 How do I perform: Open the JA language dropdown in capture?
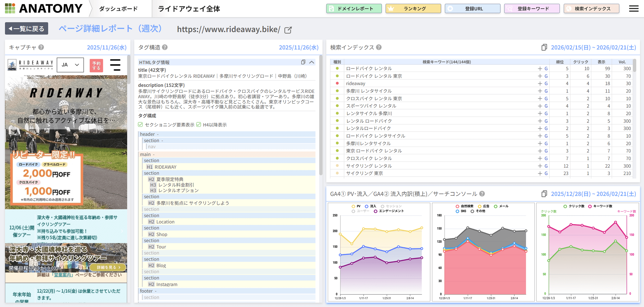pos(70,65)
